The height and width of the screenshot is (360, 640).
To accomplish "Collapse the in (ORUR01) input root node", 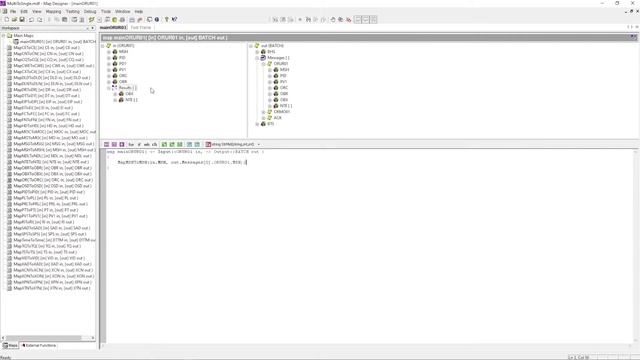I will (x=103, y=46).
